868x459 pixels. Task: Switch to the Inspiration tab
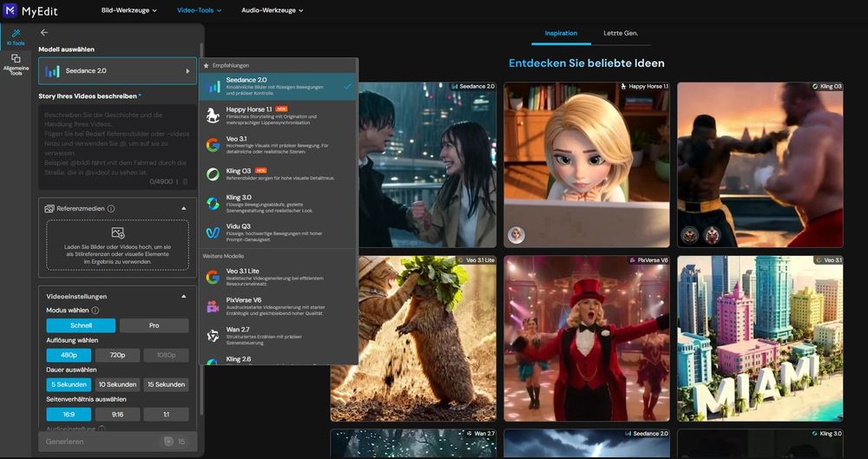tap(561, 33)
